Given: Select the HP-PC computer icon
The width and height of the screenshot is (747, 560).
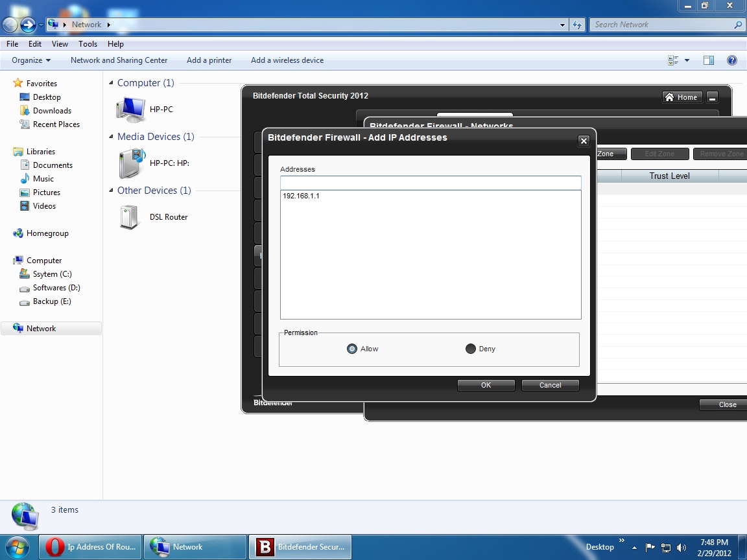Looking at the screenshot, I should pos(130,109).
